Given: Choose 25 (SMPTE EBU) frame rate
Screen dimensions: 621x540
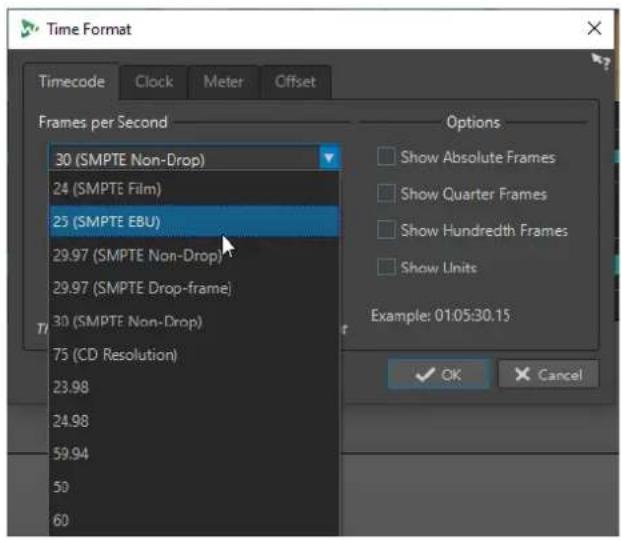Looking at the screenshot, I should coord(194,221).
